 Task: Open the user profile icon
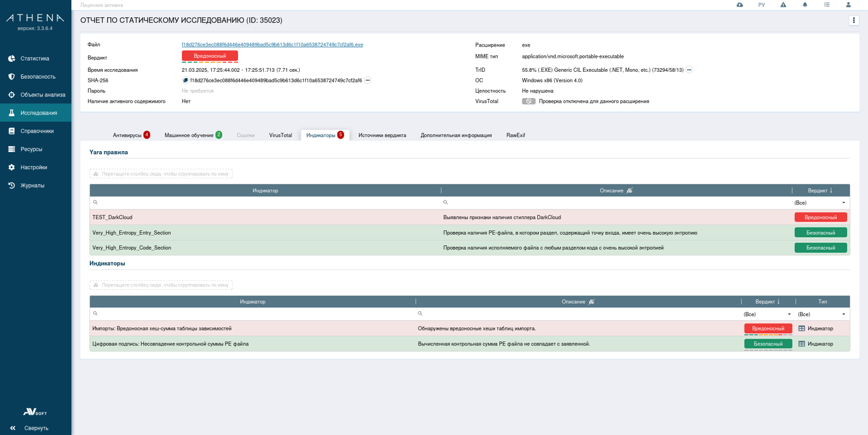click(x=848, y=5)
